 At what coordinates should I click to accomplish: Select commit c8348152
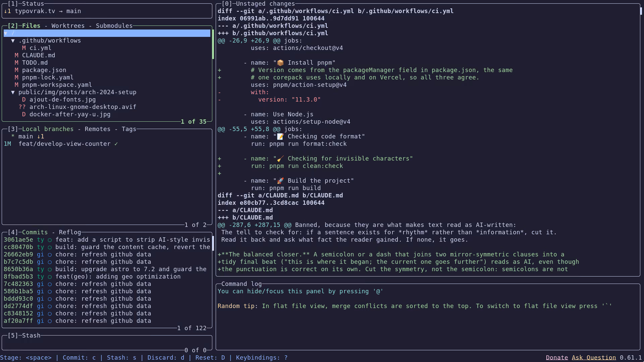tap(107, 313)
